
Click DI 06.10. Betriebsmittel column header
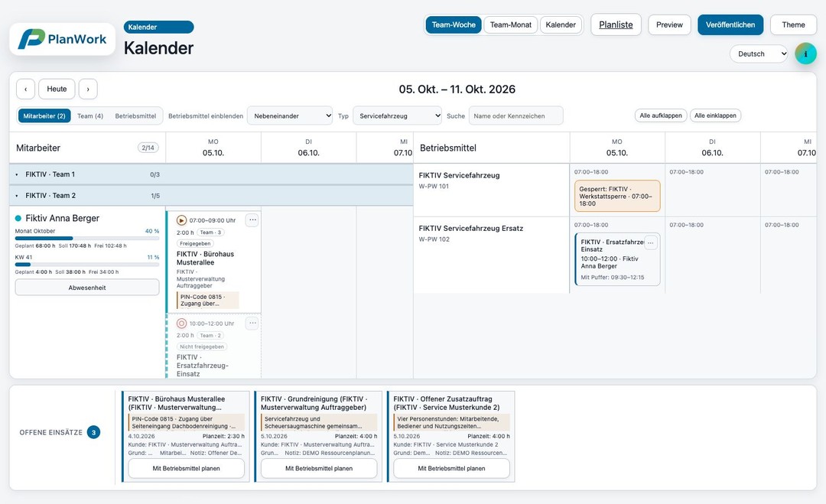click(712, 148)
